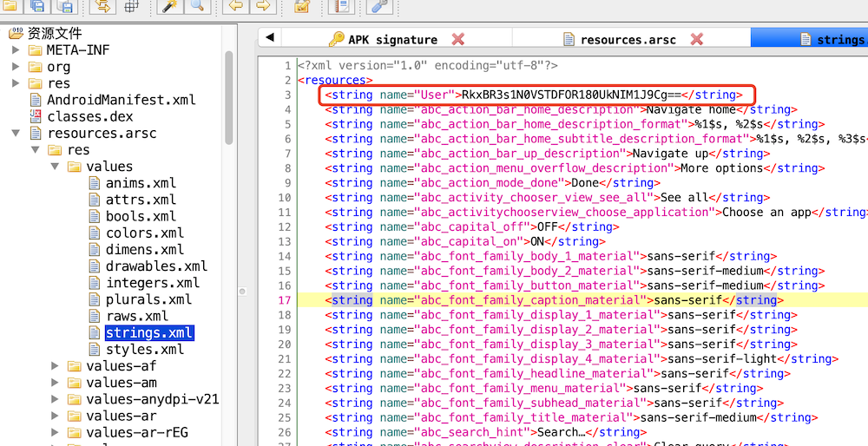Click the resources.arsc tab document icon
Screen dimensions: 868x446
click(x=569, y=39)
